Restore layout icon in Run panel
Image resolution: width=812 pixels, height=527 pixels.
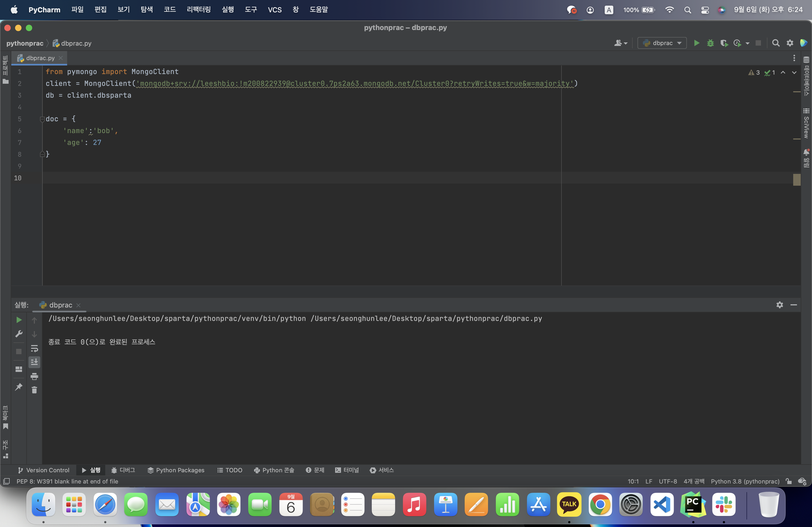tap(19, 369)
